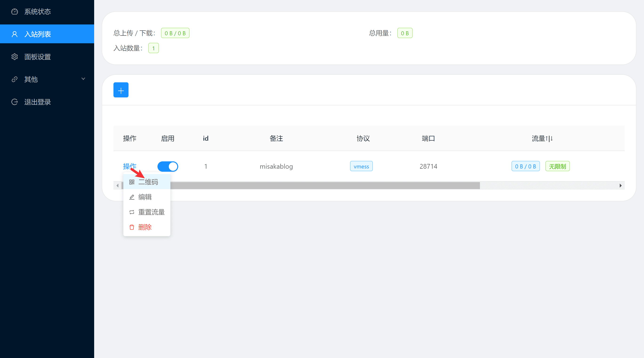
Task: Click the QR code icon beside 二维码
Action: pyautogui.click(x=132, y=182)
